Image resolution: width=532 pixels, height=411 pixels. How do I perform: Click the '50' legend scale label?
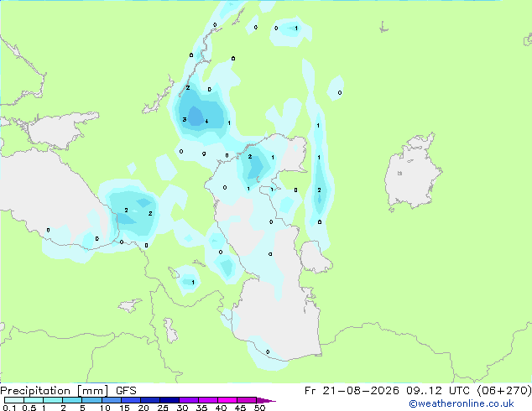coord(259,408)
